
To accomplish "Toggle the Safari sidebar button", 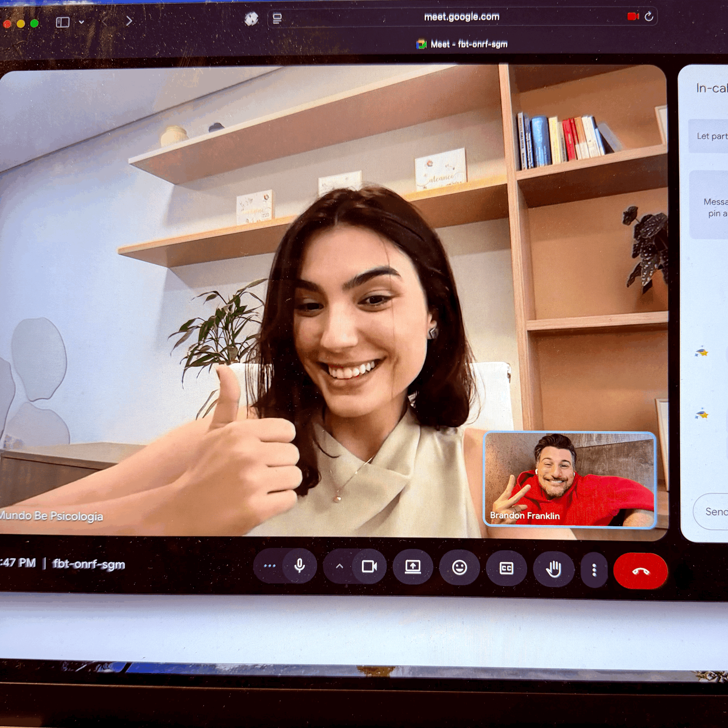I will point(63,22).
